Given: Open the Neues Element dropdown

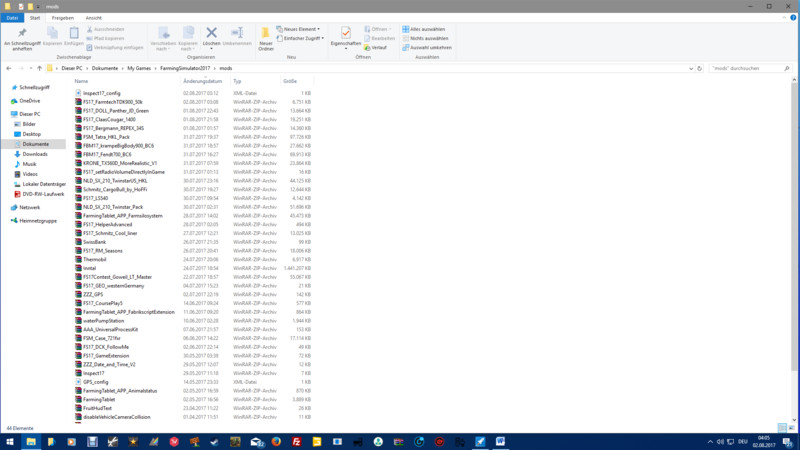Looking at the screenshot, I should point(301,29).
